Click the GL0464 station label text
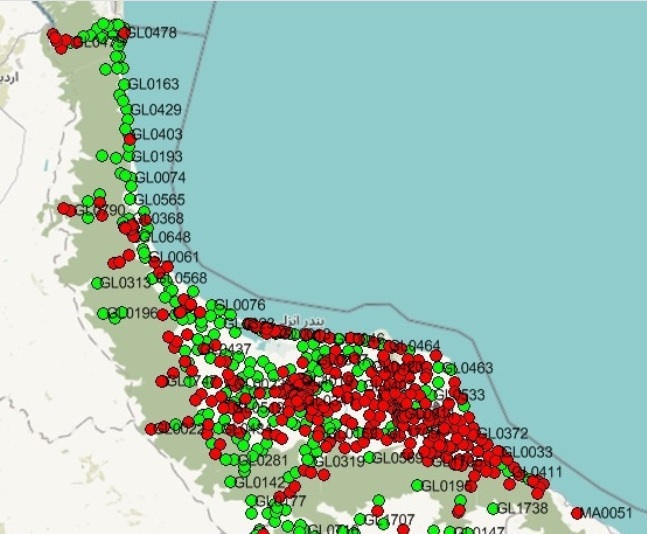 [414, 347]
